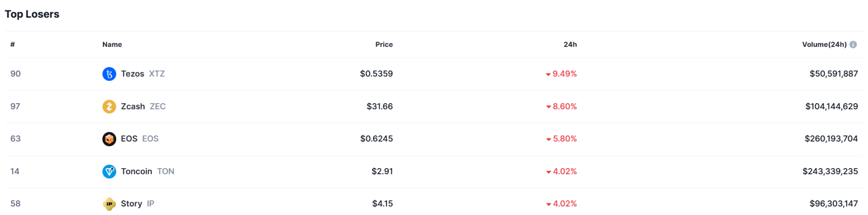This screenshot has width=868, height=215.
Task: Click Zcash price $31.66
Action: pos(379,106)
